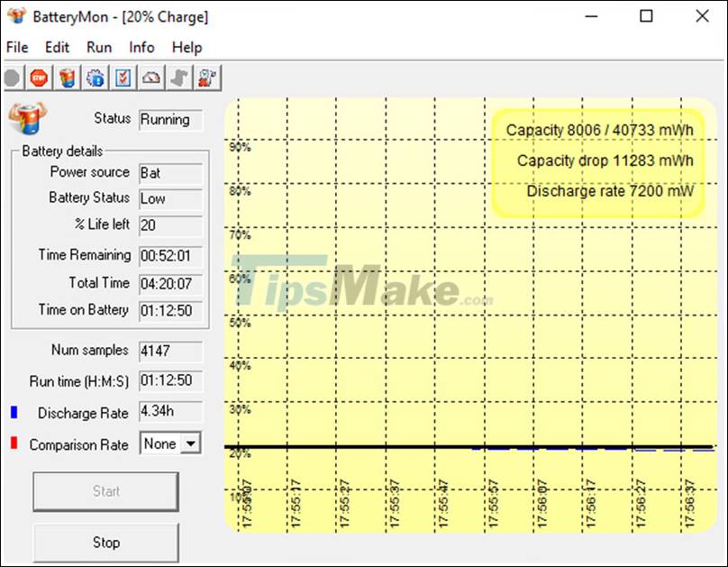The width and height of the screenshot is (728, 567).
Task: Open the Comparison Rate dropdown arrow
Action: [x=189, y=444]
